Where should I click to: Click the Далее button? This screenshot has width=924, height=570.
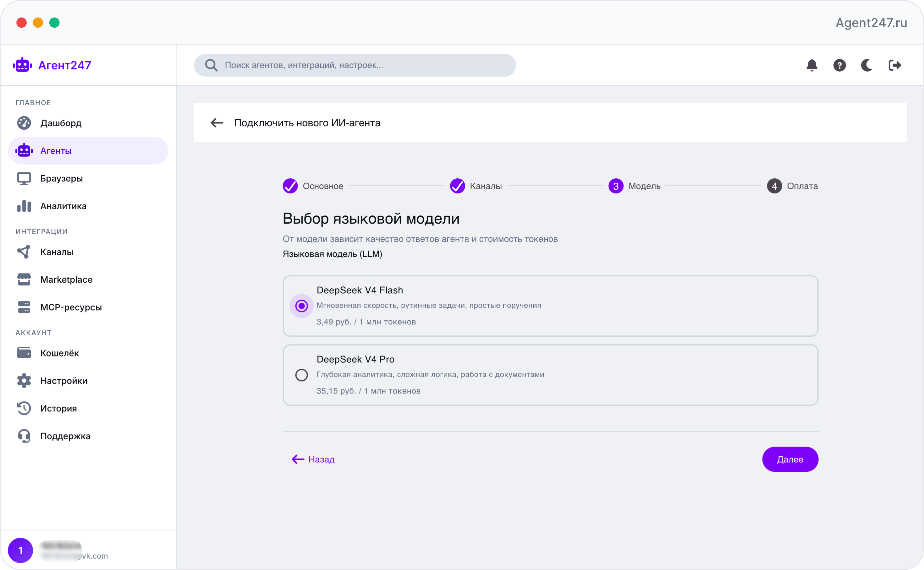click(790, 459)
